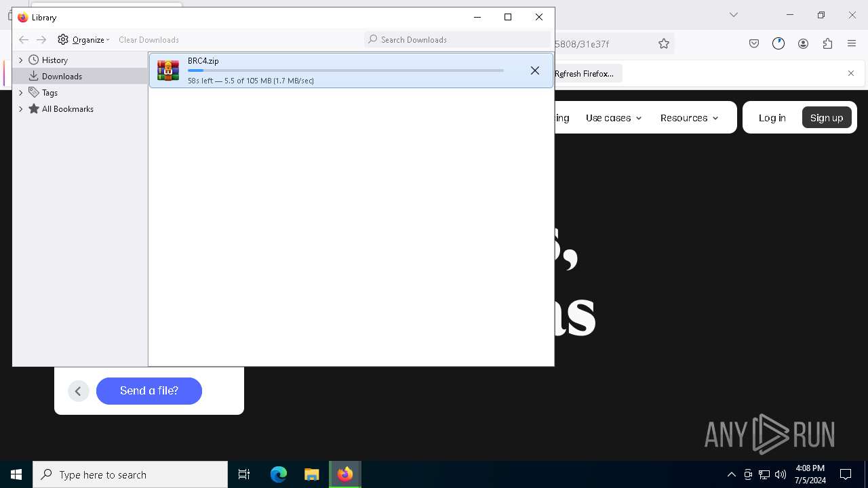Click Send a file? button

coord(149,391)
